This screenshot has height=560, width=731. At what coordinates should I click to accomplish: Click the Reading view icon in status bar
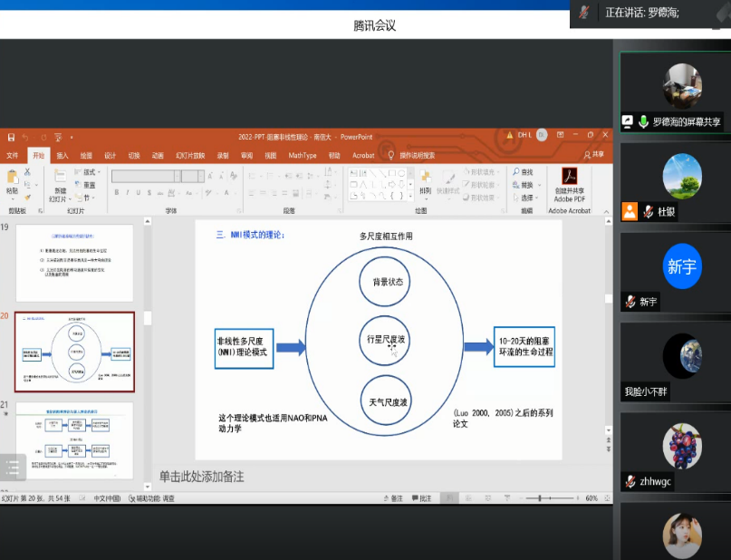(x=487, y=498)
